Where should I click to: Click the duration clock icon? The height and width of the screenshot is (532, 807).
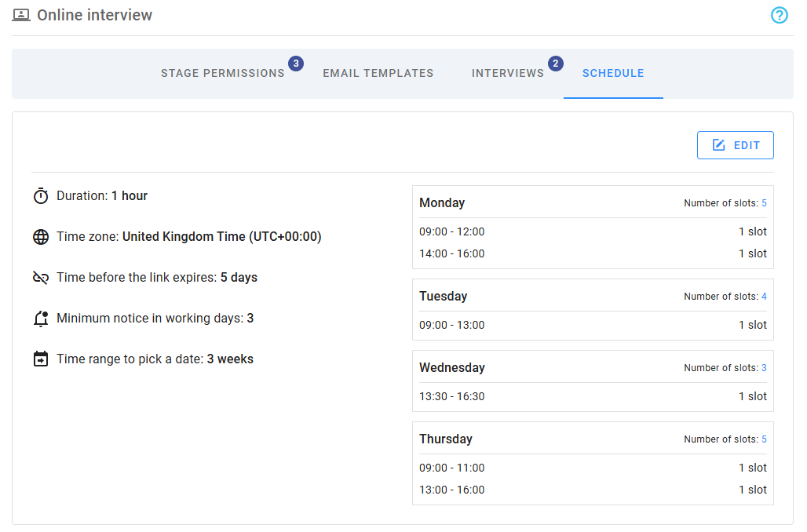[40, 195]
